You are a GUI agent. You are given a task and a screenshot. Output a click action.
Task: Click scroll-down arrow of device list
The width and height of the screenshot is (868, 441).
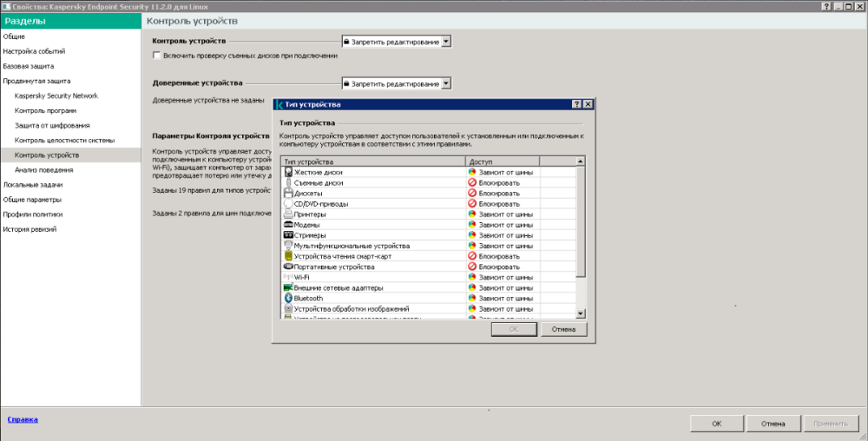coord(581,313)
